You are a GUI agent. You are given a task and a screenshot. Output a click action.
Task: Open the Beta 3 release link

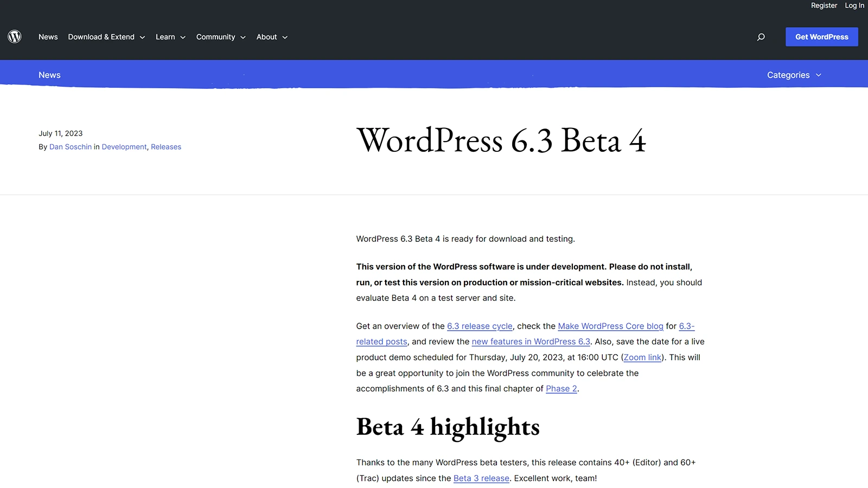tap(481, 478)
